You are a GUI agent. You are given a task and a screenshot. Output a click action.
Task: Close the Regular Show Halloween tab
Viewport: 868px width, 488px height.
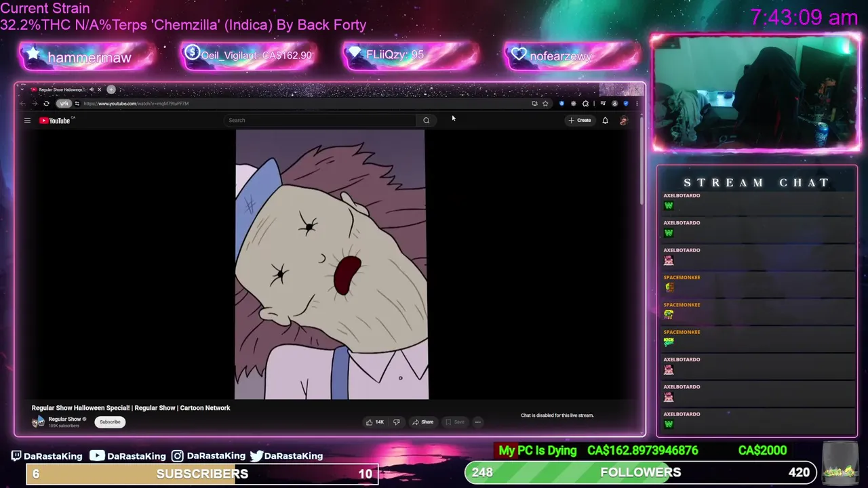[100, 89]
